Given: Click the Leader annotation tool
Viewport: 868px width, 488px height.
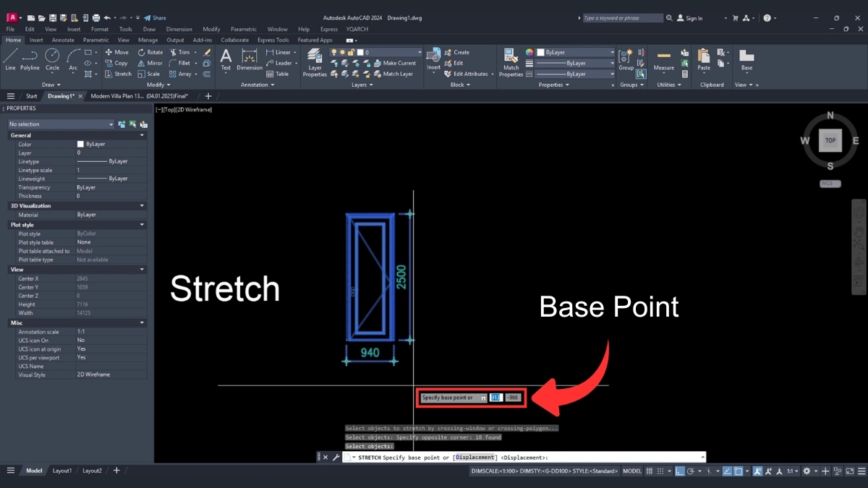Looking at the screenshot, I should pyautogui.click(x=278, y=63).
